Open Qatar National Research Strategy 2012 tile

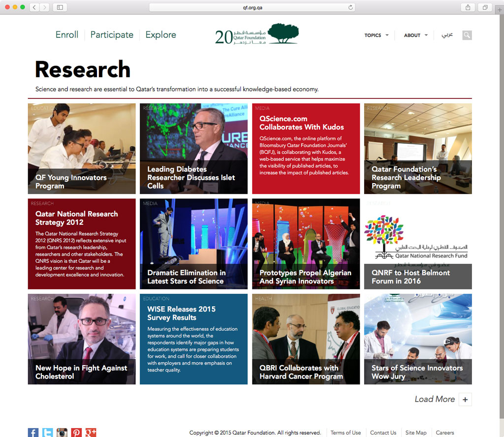pos(82,244)
